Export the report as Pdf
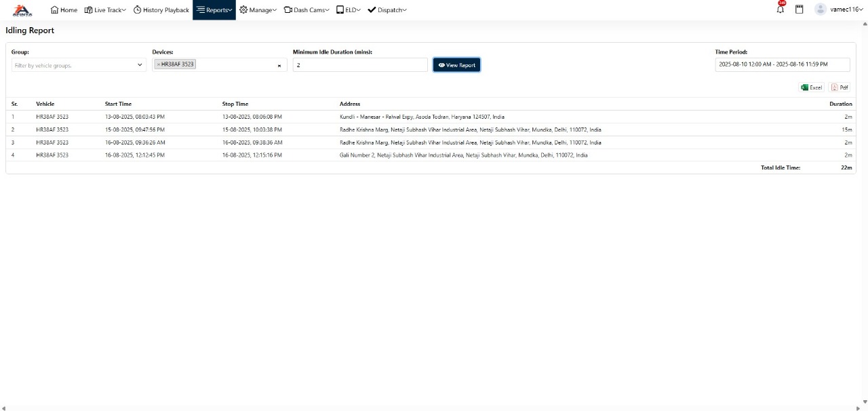This screenshot has height=411, width=868. [840, 87]
